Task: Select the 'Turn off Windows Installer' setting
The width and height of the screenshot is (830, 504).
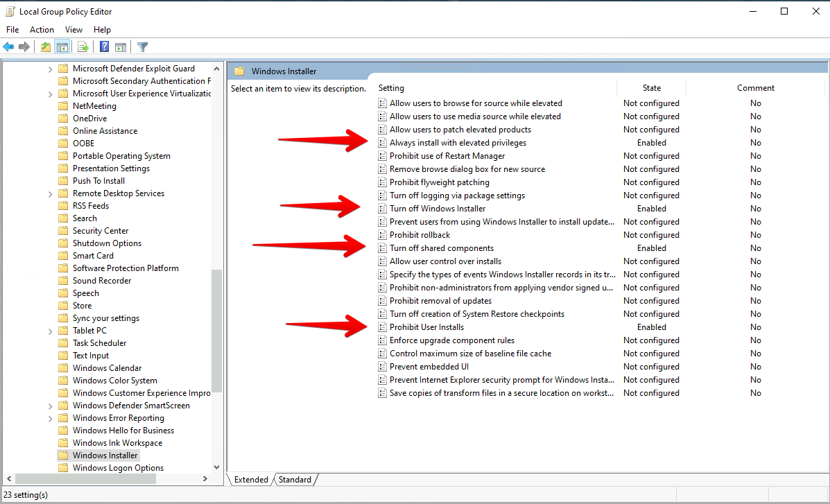Action: click(437, 209)
